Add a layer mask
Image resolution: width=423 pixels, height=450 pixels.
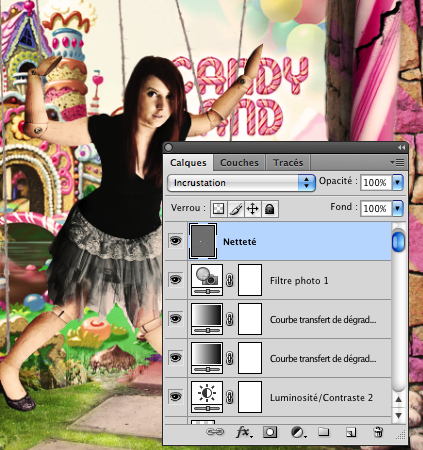(270, 432)
